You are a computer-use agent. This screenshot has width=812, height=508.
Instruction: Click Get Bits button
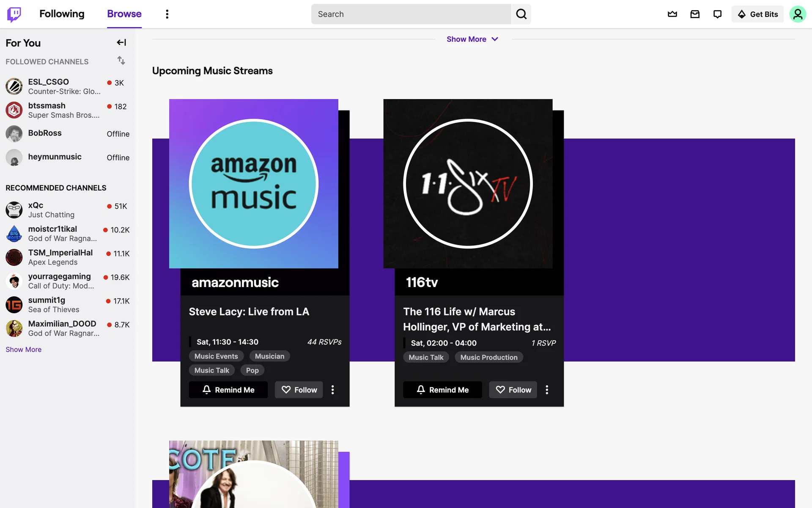coord(757,14)
